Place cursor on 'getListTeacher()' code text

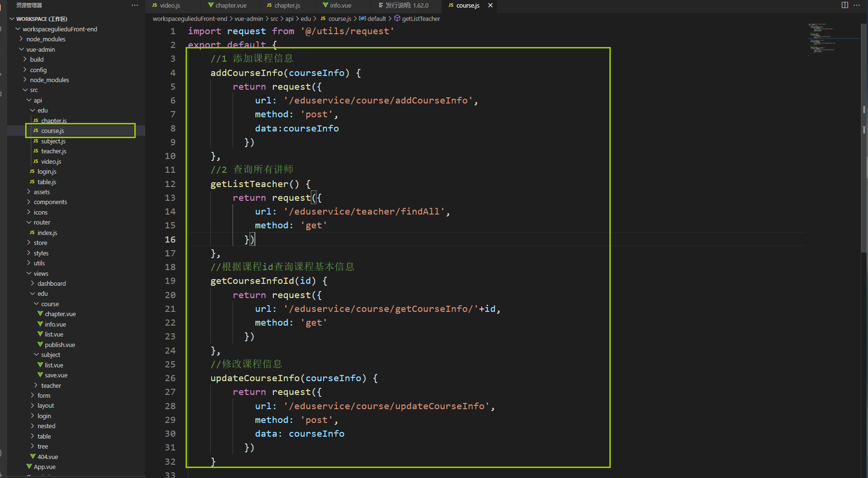255,184
